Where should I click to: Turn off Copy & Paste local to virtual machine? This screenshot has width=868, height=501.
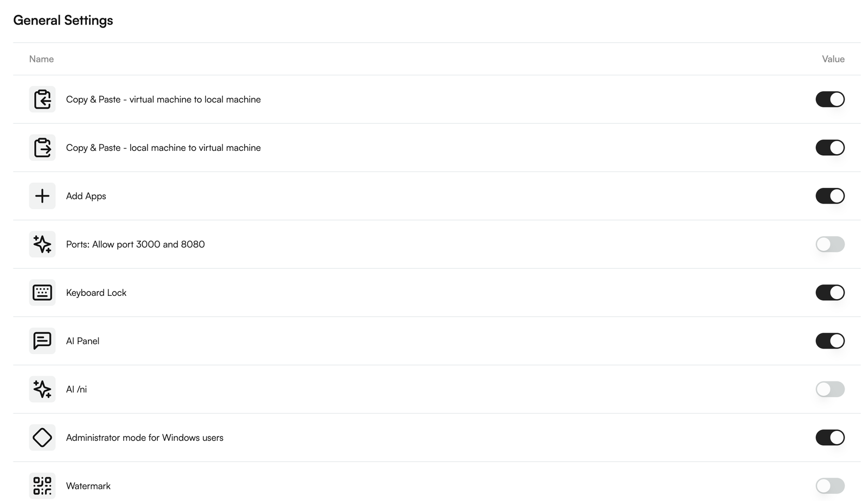pos(830,148)
